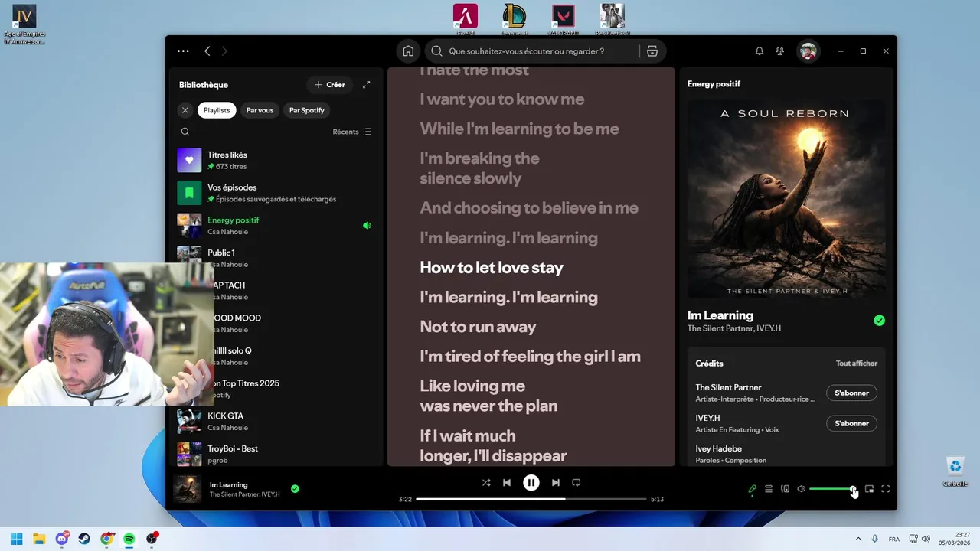Pause the current song
Screen dimensions: 980x551
[531, 483]
